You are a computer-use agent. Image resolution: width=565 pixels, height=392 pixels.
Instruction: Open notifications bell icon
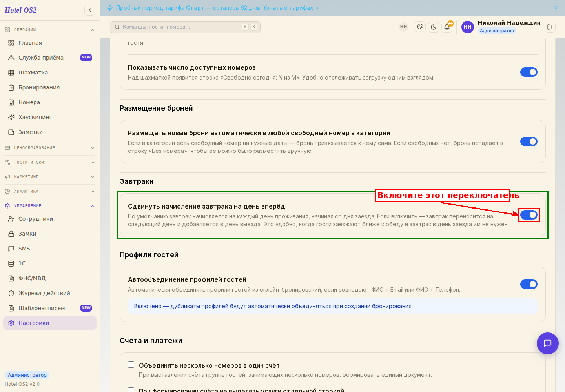pos(447,27)
